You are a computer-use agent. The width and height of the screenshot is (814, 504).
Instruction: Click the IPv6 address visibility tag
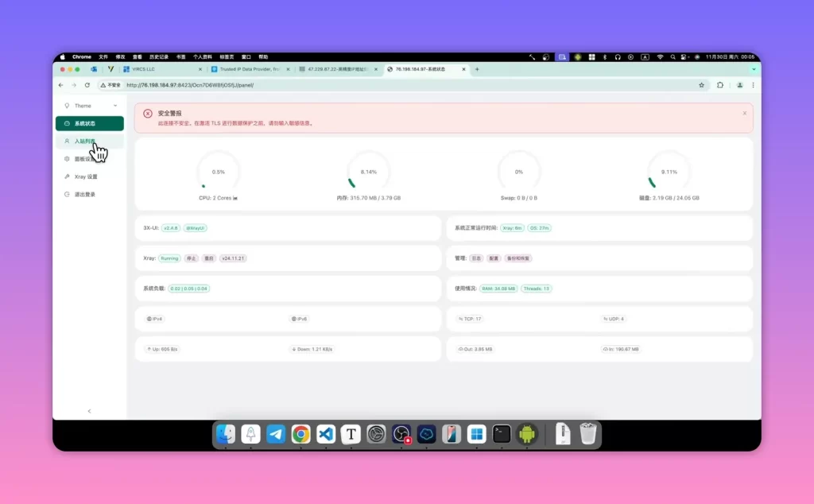pos(300,319)
